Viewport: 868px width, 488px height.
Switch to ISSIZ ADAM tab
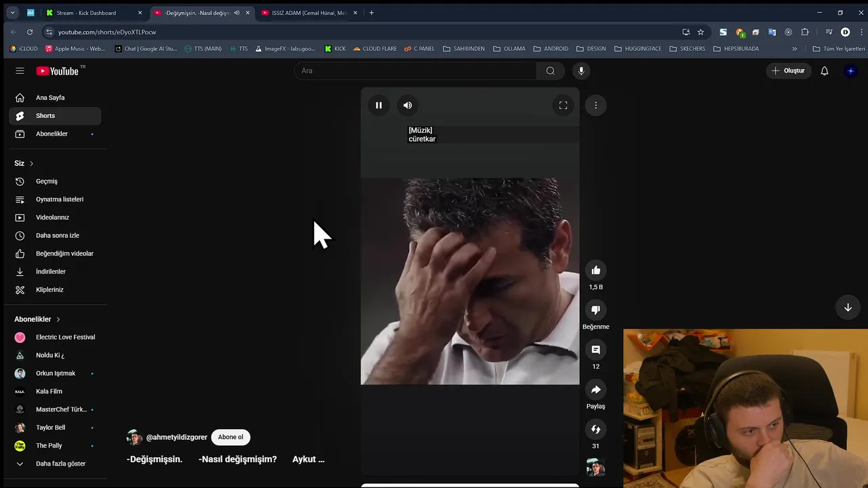pos(308,13)
